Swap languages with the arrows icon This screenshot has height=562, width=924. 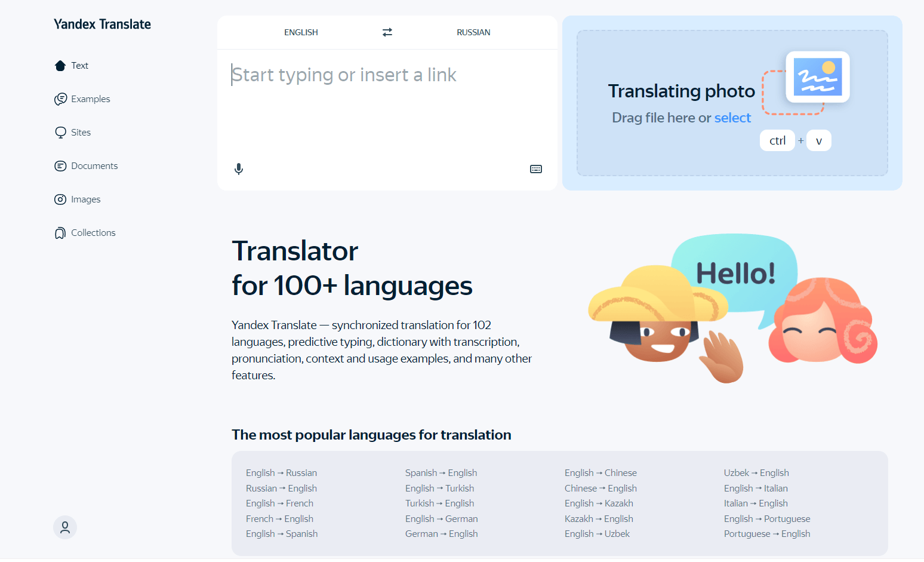tap(387, 32)
